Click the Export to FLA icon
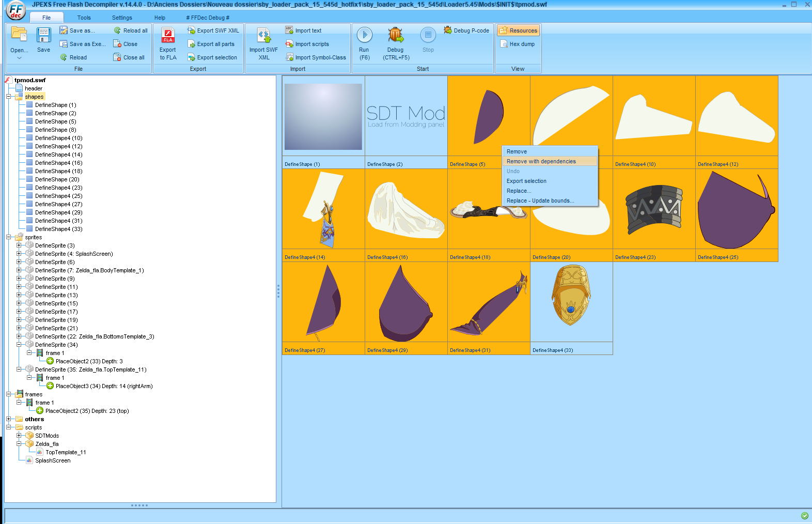The height and width of the screenshot is (524, 812). click(168, 36)
